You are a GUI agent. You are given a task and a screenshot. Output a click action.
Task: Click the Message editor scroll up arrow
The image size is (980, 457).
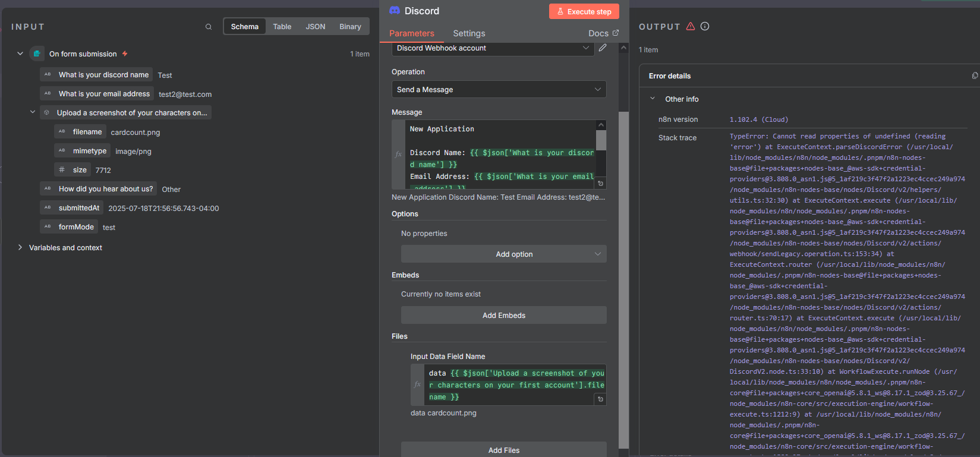[x=601, y=125]
